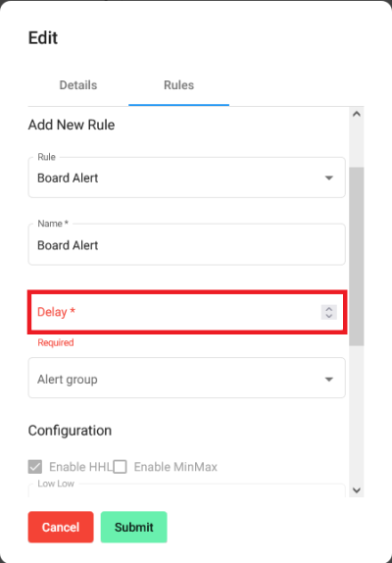Click the Low Low input field
This screenshot has height=563, width=392.
(x=187, y=490)
